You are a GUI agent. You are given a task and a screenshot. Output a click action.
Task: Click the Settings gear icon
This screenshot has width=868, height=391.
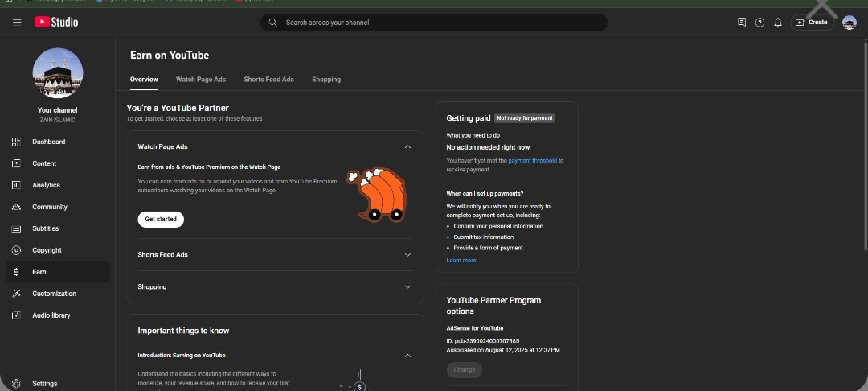pos(16,383)
